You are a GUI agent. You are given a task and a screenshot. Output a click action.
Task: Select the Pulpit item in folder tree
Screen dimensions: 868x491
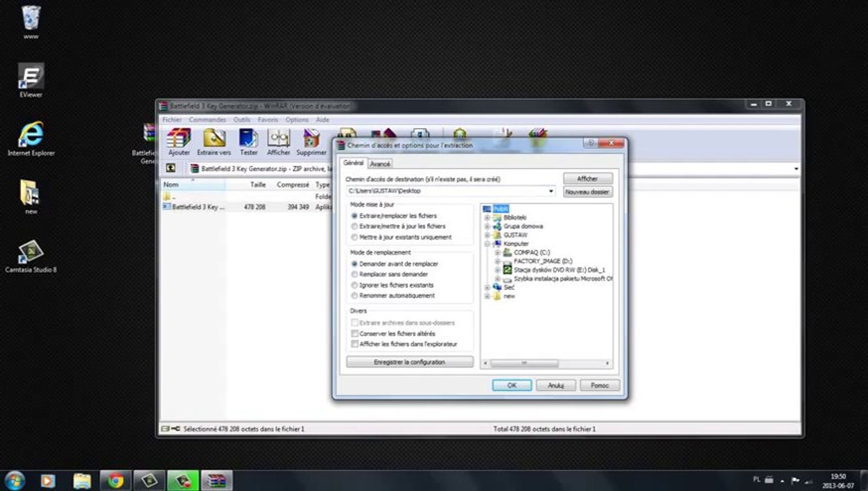click(x=501, y=209)
